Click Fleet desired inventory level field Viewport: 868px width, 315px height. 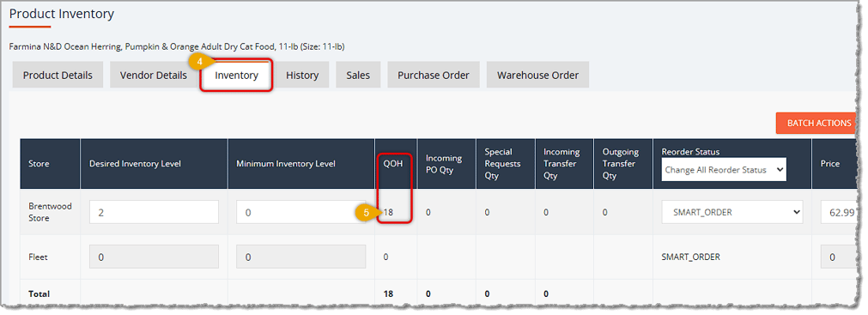point(154,257)
